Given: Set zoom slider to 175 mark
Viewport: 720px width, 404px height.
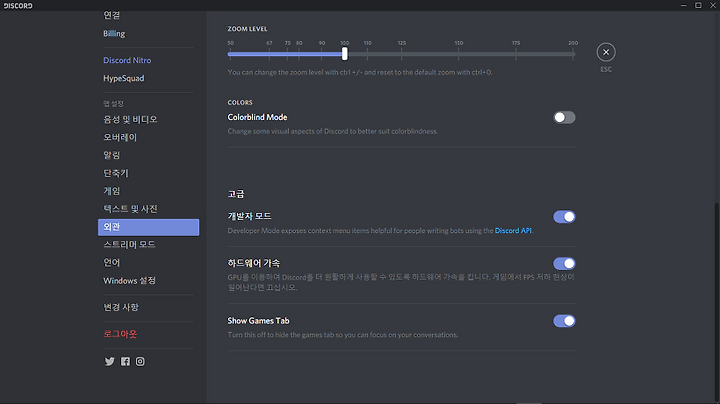Looking at the screenshot, I should [x=516, y=54].
